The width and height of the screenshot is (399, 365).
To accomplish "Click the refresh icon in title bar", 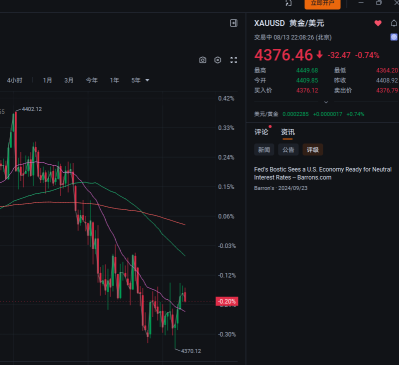I will (289, 3).
